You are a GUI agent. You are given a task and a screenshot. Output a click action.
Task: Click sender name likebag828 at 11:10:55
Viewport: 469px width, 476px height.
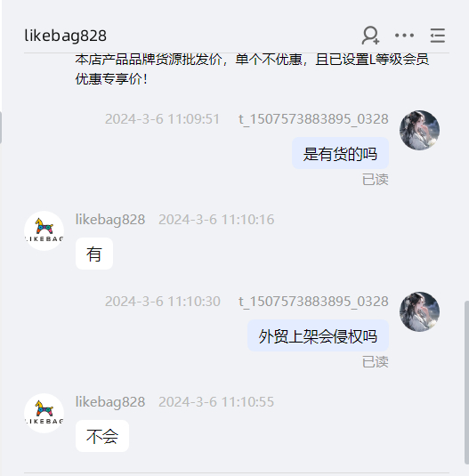[x=110, y=402]
